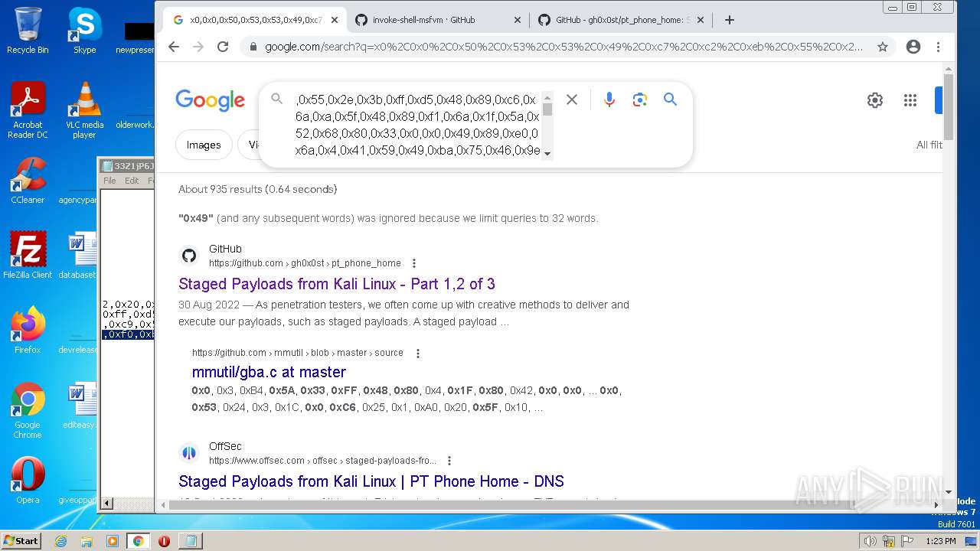The width and height of the screenshot is (980, 551).
Task: Open the volume control in system tray
Action: point(871,541)
